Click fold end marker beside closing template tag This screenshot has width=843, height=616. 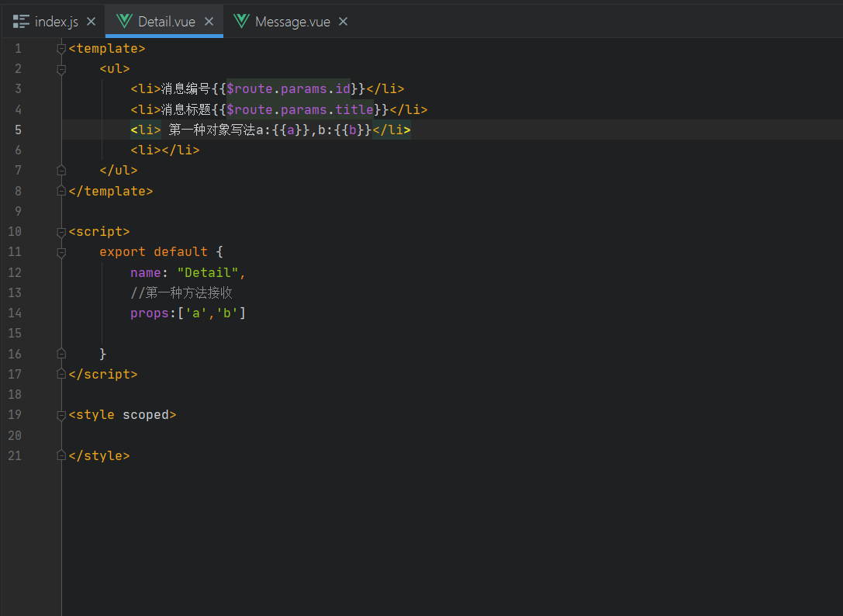62,191
